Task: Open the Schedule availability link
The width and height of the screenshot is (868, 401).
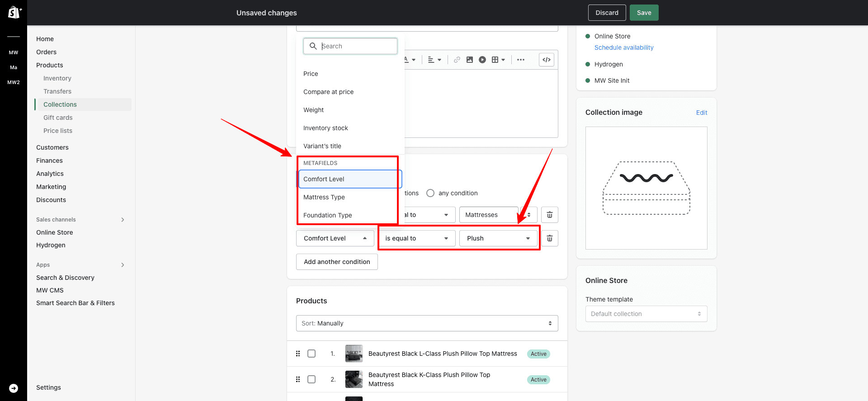Action: pos(624,47)
